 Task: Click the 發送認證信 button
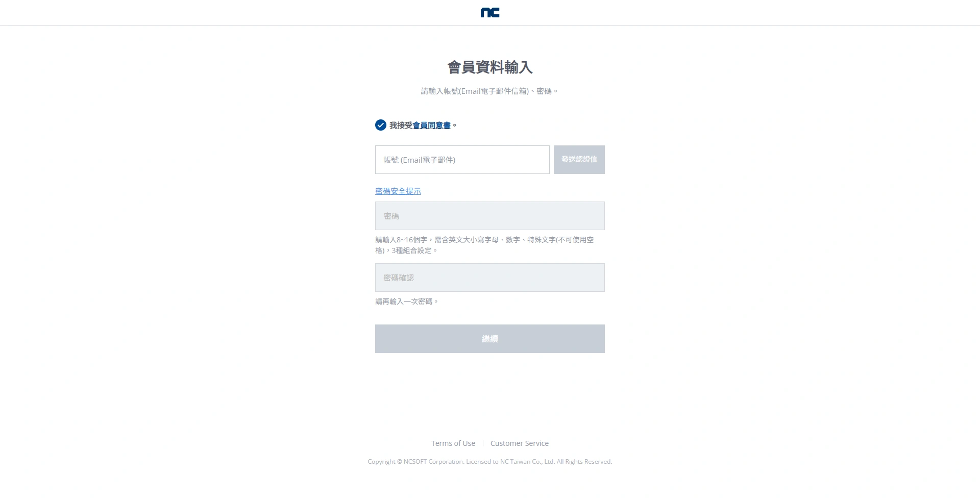pos(579,160)
